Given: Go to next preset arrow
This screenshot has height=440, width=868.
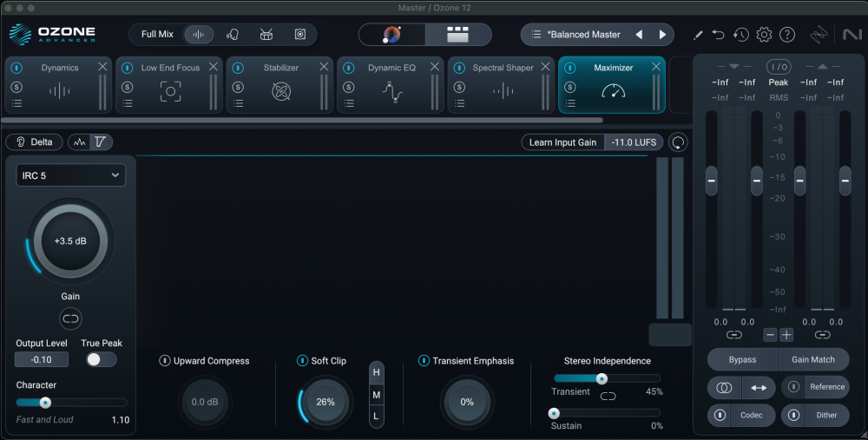Looking at the screenshot, I should [662, 35].
